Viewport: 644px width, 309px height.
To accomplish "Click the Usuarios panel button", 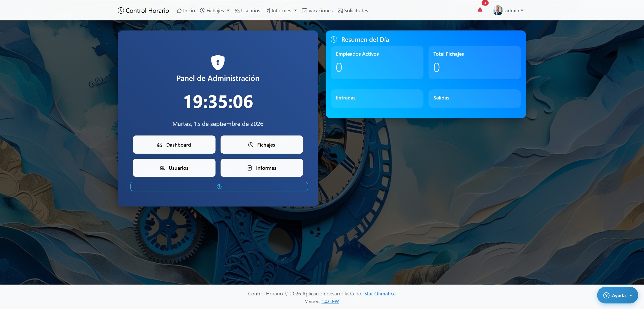I will [174, 168].
